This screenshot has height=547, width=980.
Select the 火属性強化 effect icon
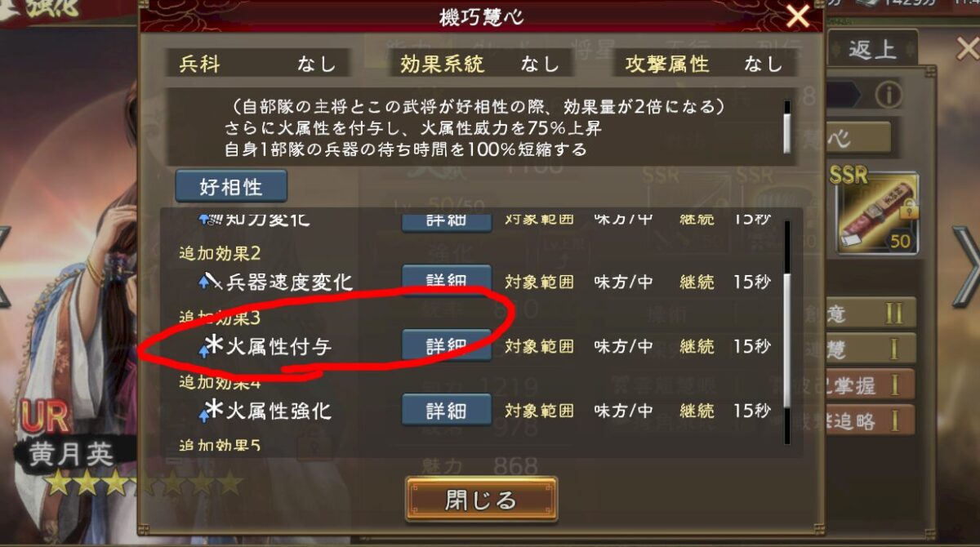(211, 411)
